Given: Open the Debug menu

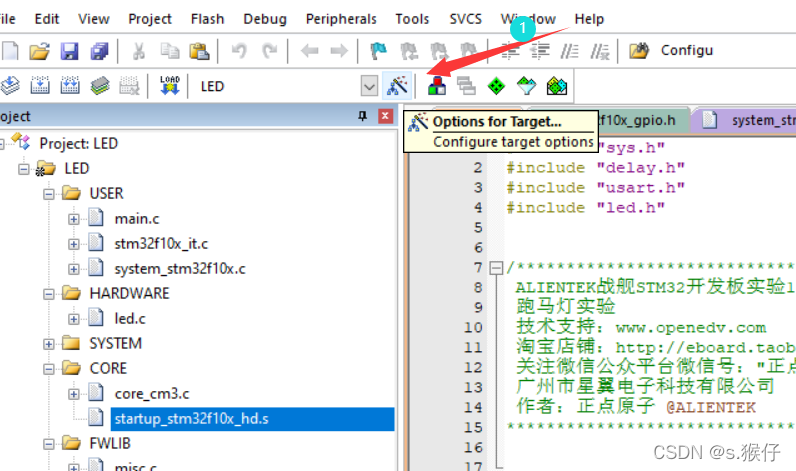Looking at the screenshot, I should pyautogui.click(x=265, y=19).
